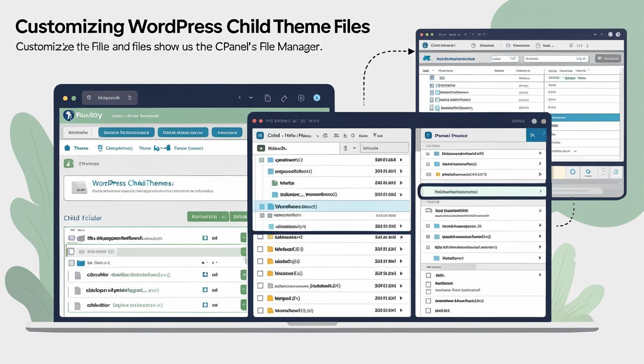Expand arrow on the Mledoout folder row

(401, 249)
